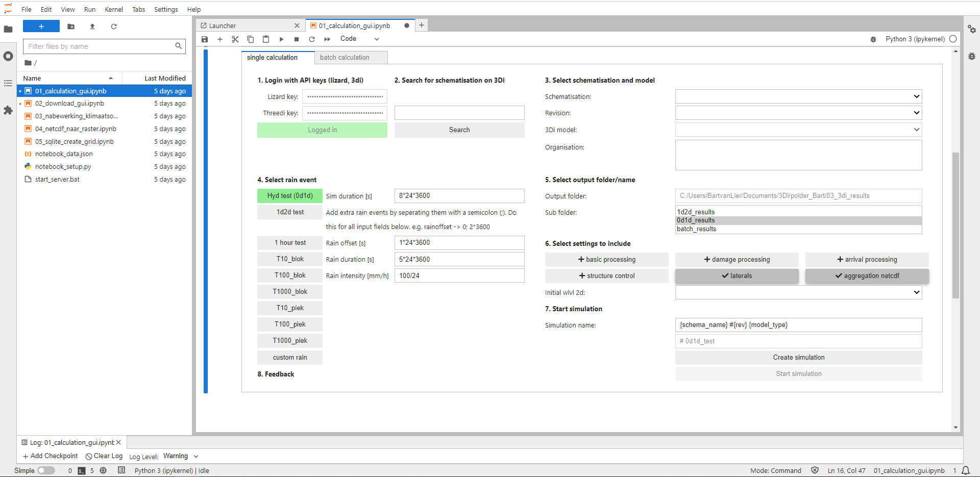Sort files by Name column
This screenshot has height=477, width=980.
69,78
